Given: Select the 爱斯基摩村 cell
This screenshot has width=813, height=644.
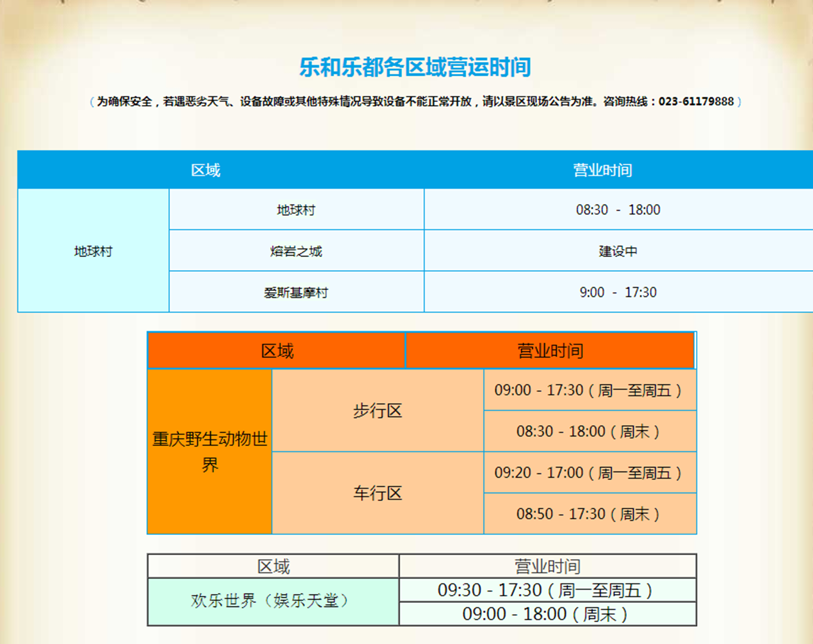Looking at the screenshot, I should 296,292.
